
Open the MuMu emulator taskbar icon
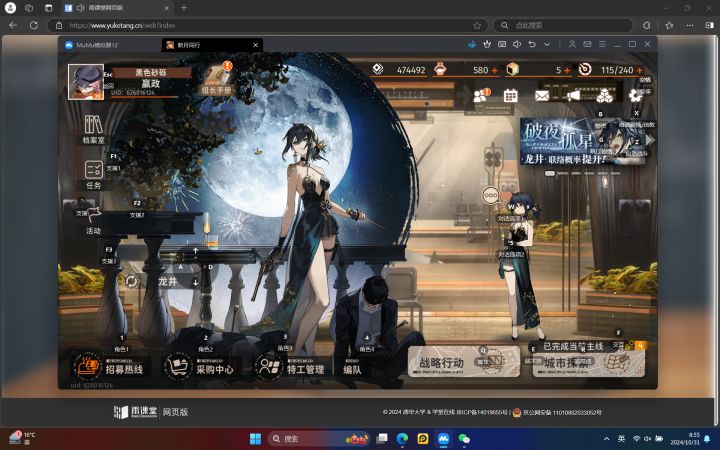pyautogui.click(x=443, y=439)
